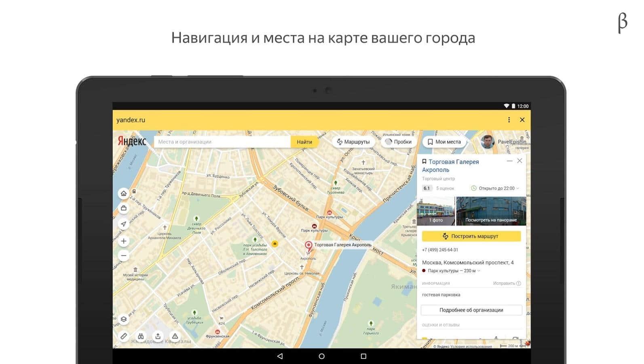This screenshot has height=364, width=644.
Task: Open the map layers icon
Action: [124, 319]
